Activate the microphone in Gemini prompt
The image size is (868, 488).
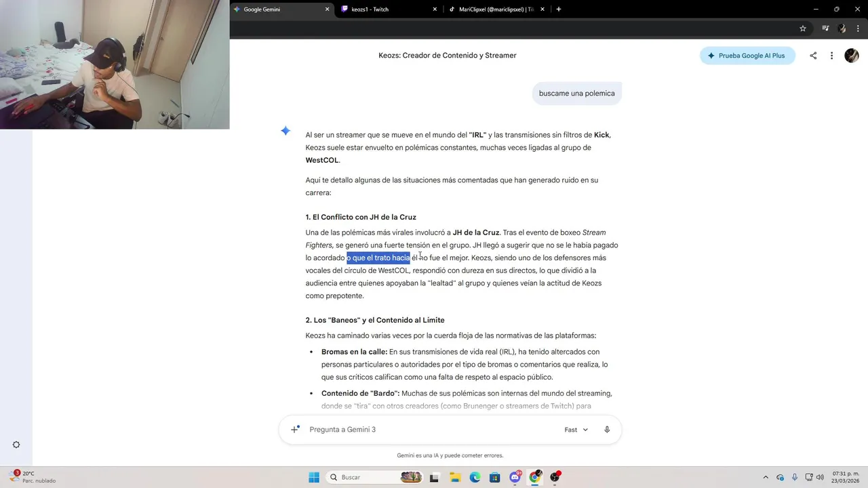point(607,429)
